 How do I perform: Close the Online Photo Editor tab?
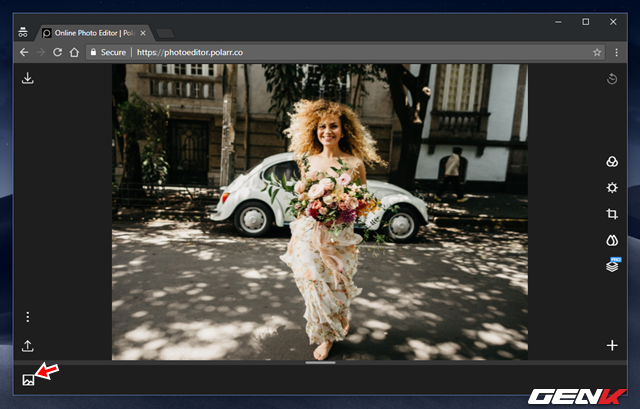(x=143, y=33)
